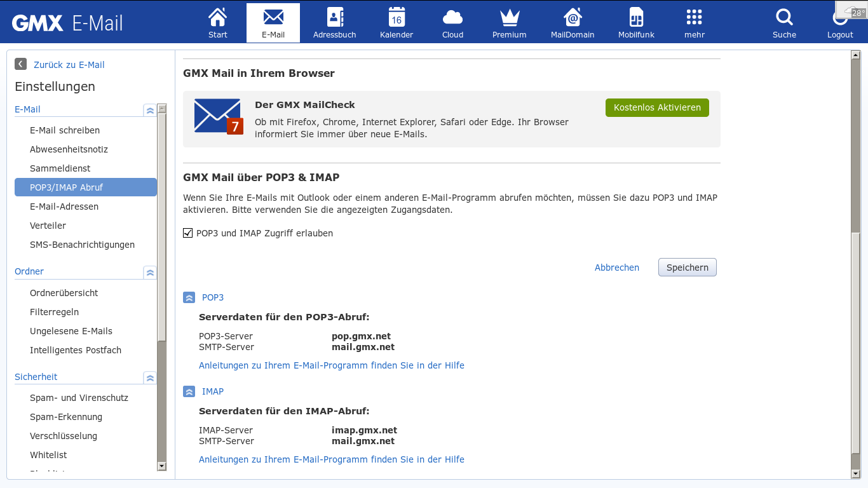Click the imap.gmx.net server address

pos(364,430)
